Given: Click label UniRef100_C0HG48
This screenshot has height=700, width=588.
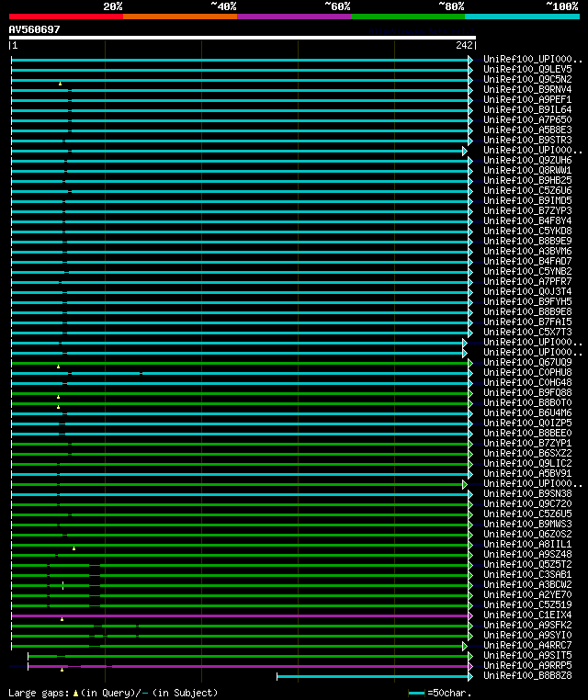Looking at the screenshot, I should tap(527, 382).
